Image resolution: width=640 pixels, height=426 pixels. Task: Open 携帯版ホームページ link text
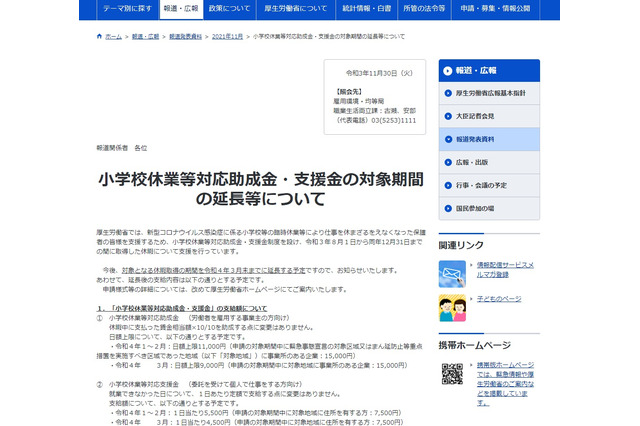505,384
